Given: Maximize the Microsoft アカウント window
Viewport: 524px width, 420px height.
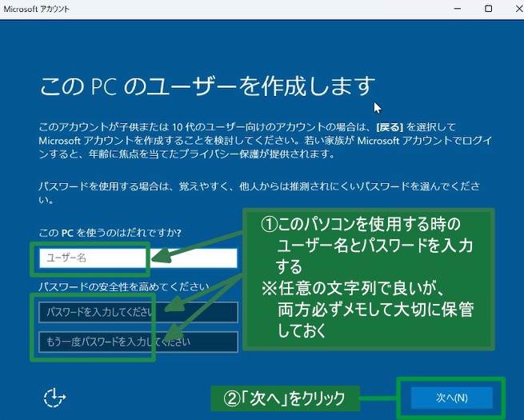Looking at the screenshot, I should (488, 8).
